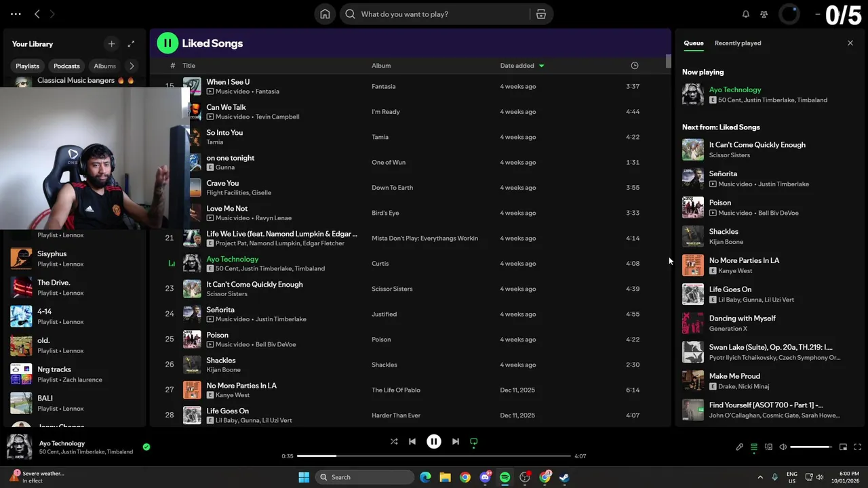Screen dimensions: 868x488
Task: Open Kijan Boone artist link in list
Action: coord(223,370)
